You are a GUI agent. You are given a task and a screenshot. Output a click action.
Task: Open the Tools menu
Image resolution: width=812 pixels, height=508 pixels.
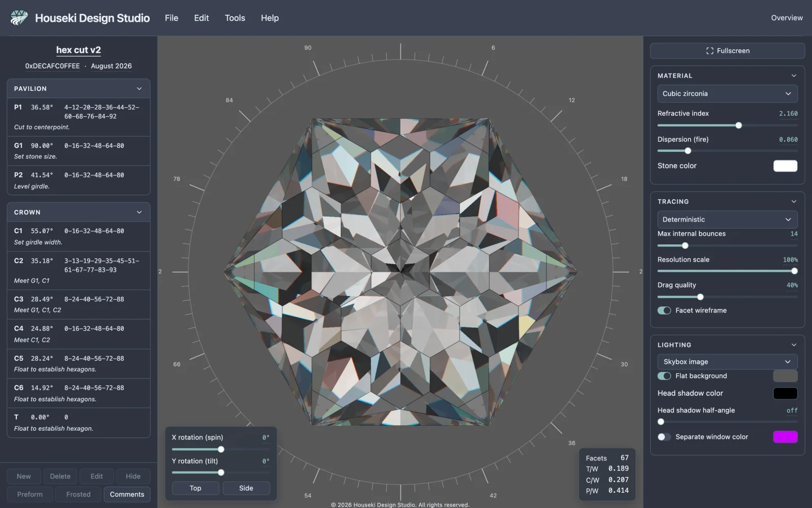click(235, 18)
